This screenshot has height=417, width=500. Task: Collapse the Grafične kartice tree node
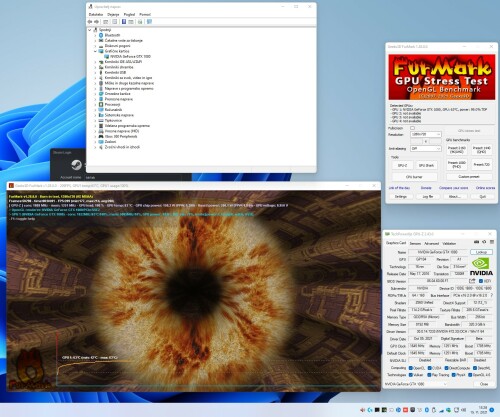95,51
